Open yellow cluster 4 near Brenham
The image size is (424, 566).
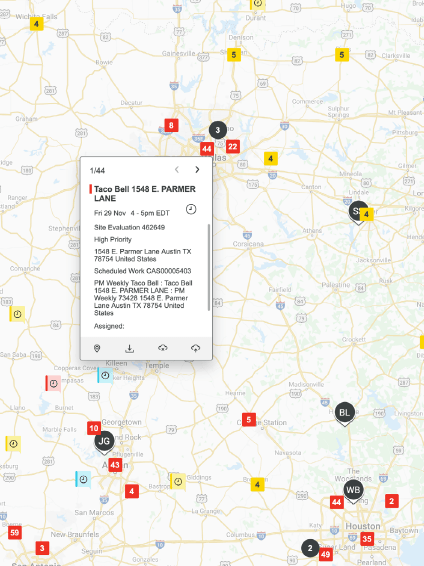(x=257, y=484)
